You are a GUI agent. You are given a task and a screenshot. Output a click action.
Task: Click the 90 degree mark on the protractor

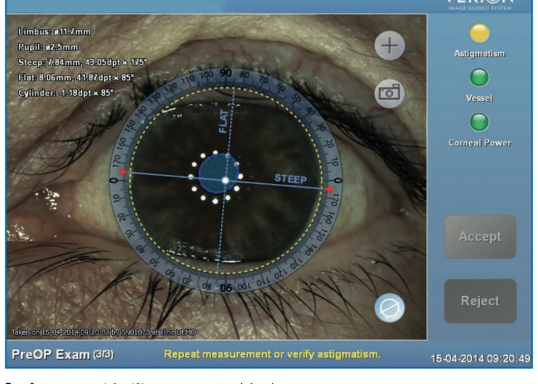[225, 73]
